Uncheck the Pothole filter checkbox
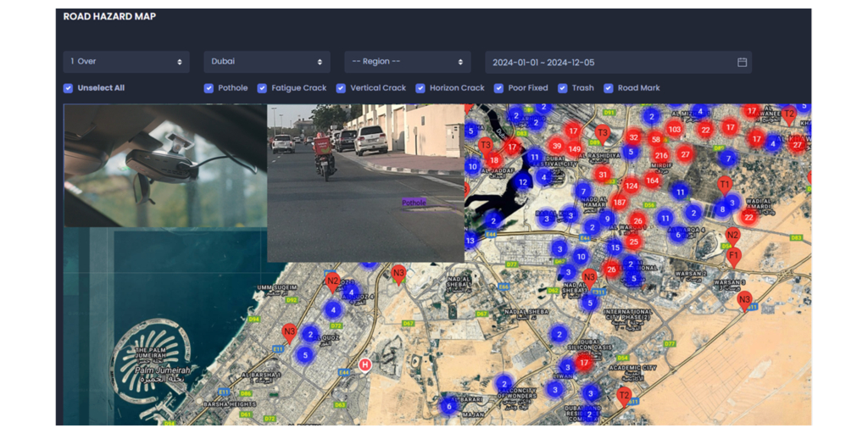This screenshot has width=868, height=434. [x=209, y=88]
